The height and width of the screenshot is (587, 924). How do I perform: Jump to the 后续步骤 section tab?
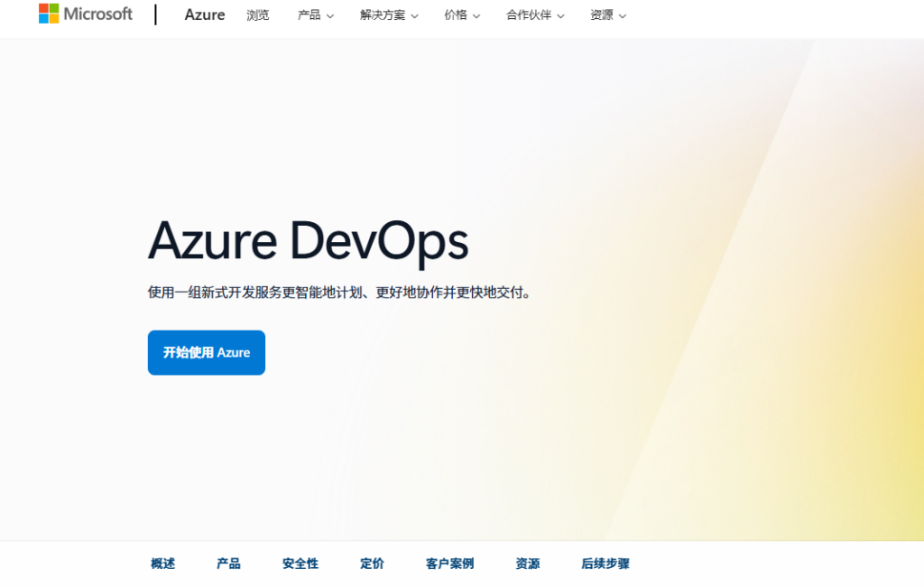(605, 564)
